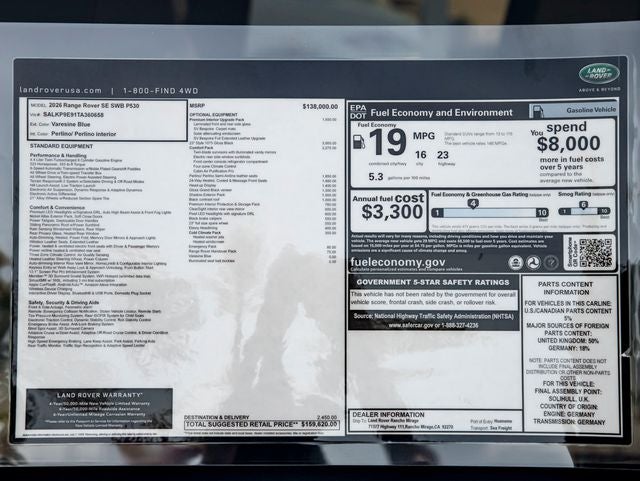Click the Varesine Blue exterior color
Image resolution: width=640 pixels, height=481 pixels.
coord(71,124)
